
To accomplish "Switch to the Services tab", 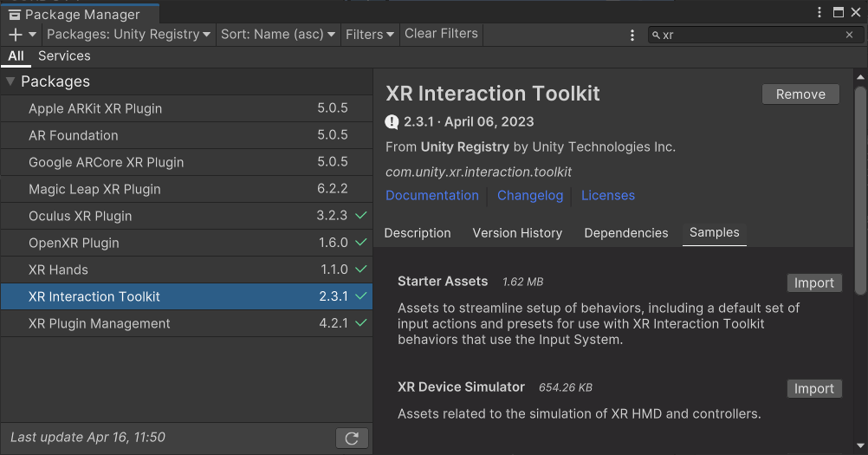I will [x=64, y=56].
